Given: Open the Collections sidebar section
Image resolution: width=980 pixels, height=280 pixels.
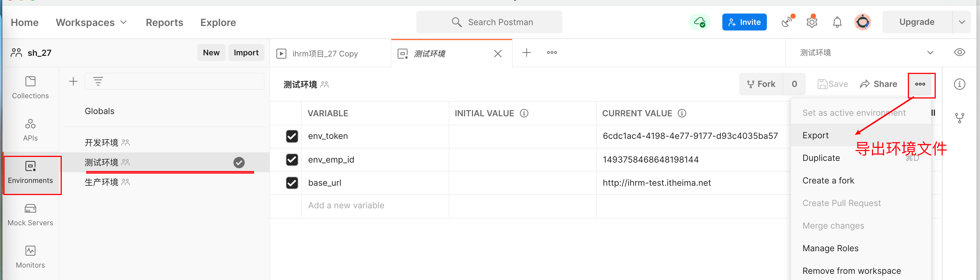Looking at the screenshot, I should coord(30,88).
